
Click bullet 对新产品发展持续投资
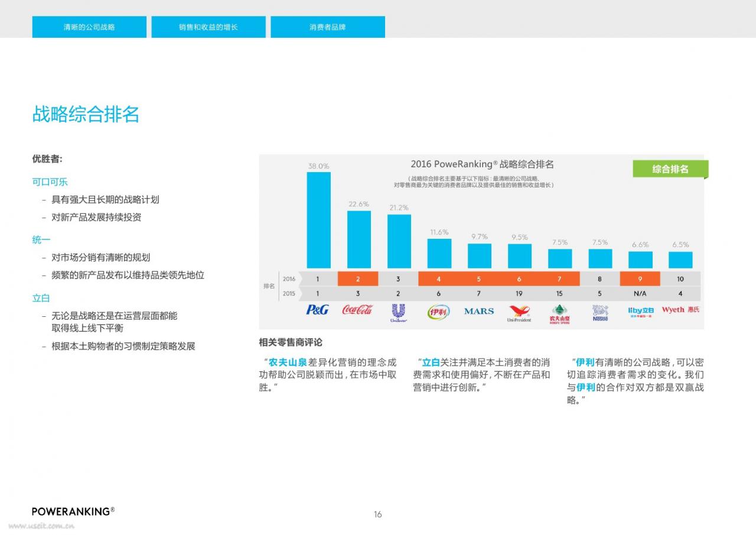(96, 217)
